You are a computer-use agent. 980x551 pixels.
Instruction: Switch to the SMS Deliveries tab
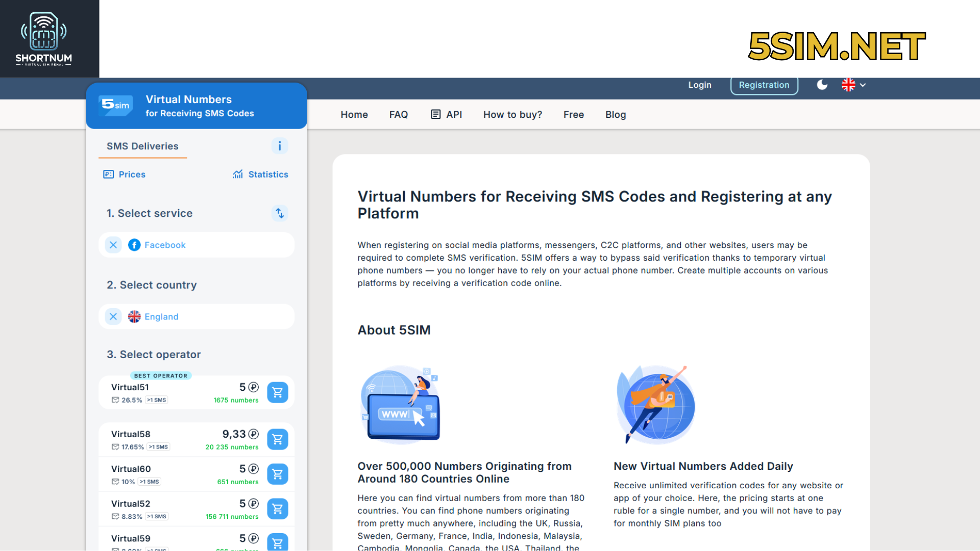point(142,146)
